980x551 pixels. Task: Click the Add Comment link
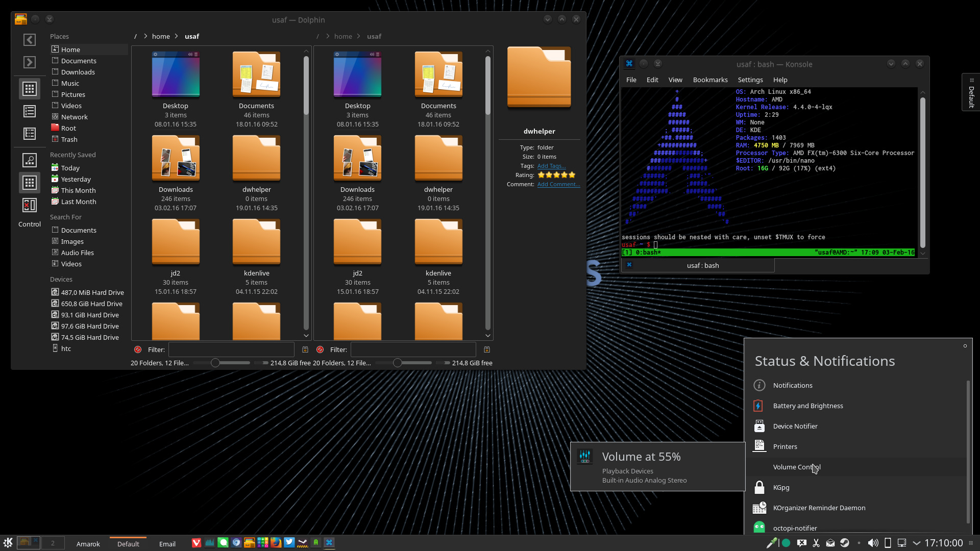coord(558,184)
